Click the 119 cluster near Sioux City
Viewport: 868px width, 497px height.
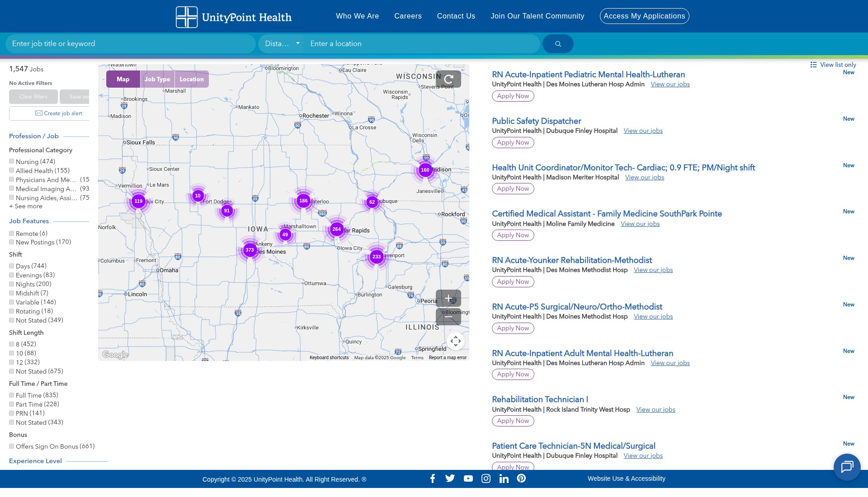click(x=138, y=201)
